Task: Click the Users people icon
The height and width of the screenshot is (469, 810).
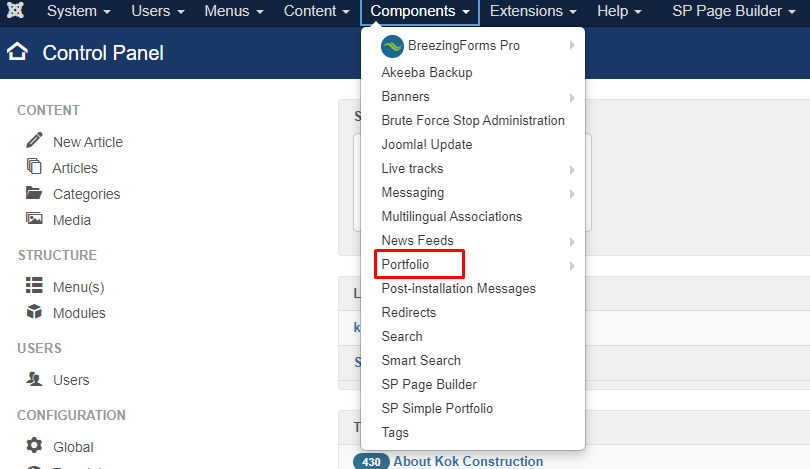Action: 34,379
